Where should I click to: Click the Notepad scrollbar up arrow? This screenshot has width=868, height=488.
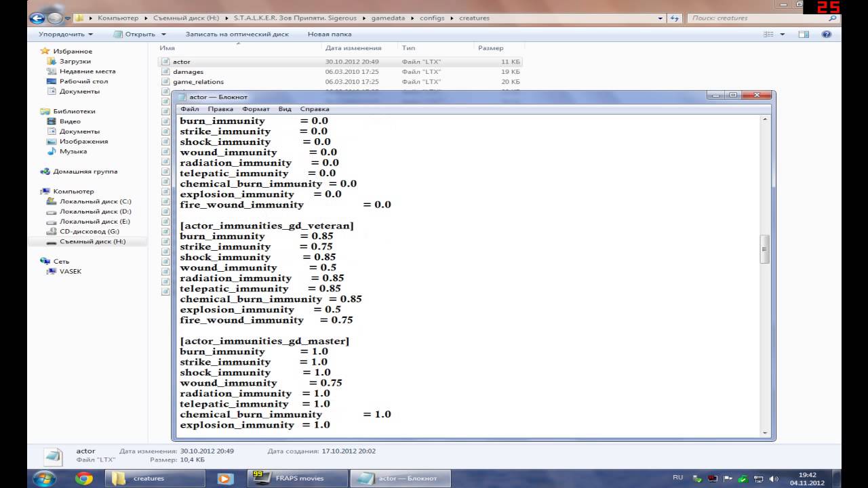[x=765, y=119]
